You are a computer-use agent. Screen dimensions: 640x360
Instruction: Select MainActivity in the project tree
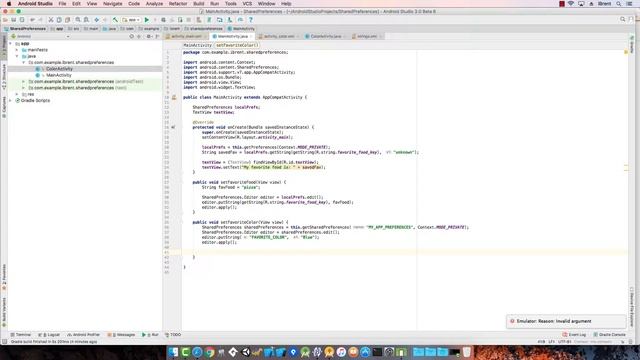58,75
